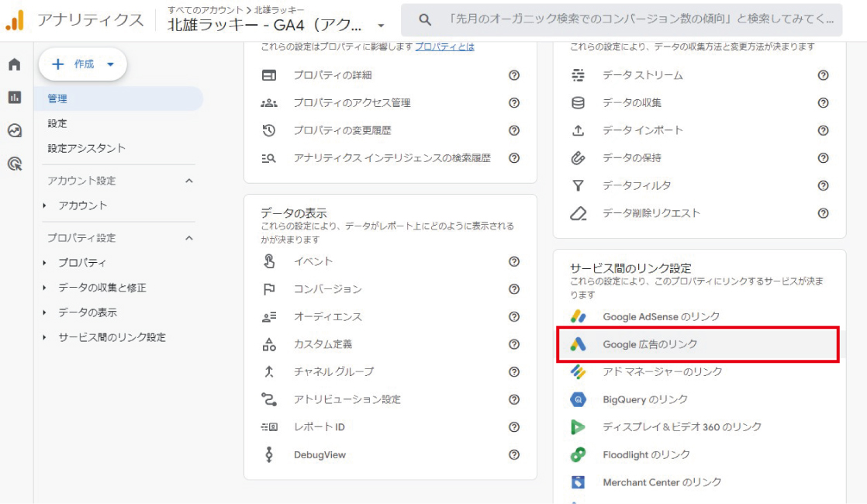Open Google 広告のリンク
The image size is (867, 504).
(698, 344)
